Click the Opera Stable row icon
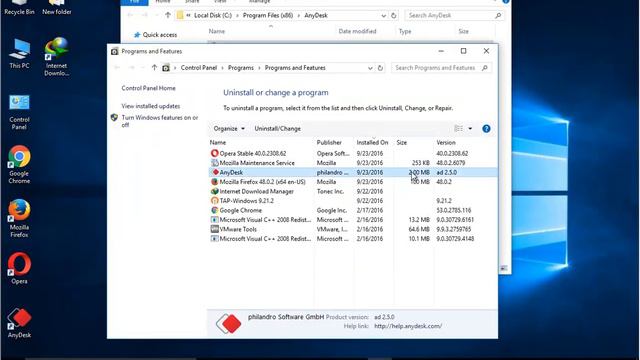Image resolution: width=640 pixels, height=360 pixels. coord(214,153)
